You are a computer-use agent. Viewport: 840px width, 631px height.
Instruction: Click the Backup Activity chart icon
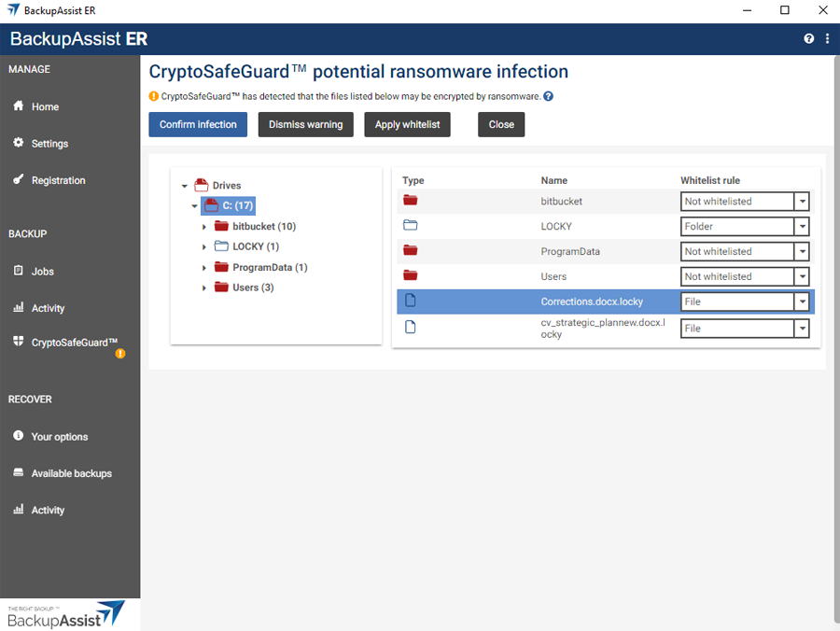coord(19,307)
